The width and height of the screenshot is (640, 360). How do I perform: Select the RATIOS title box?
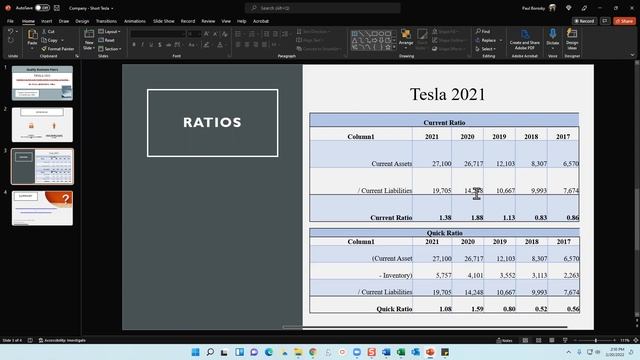click(x=212, y=122)
